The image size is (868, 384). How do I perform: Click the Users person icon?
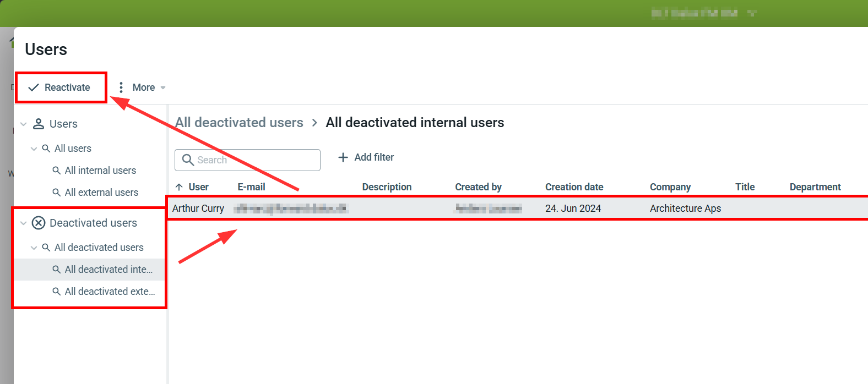39,124
